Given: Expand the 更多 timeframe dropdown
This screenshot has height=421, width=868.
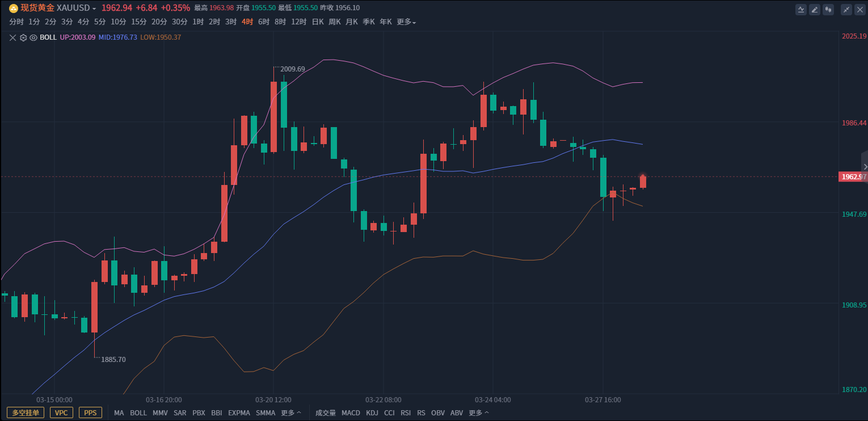Looking at the screenshot, I should [406, 22].
